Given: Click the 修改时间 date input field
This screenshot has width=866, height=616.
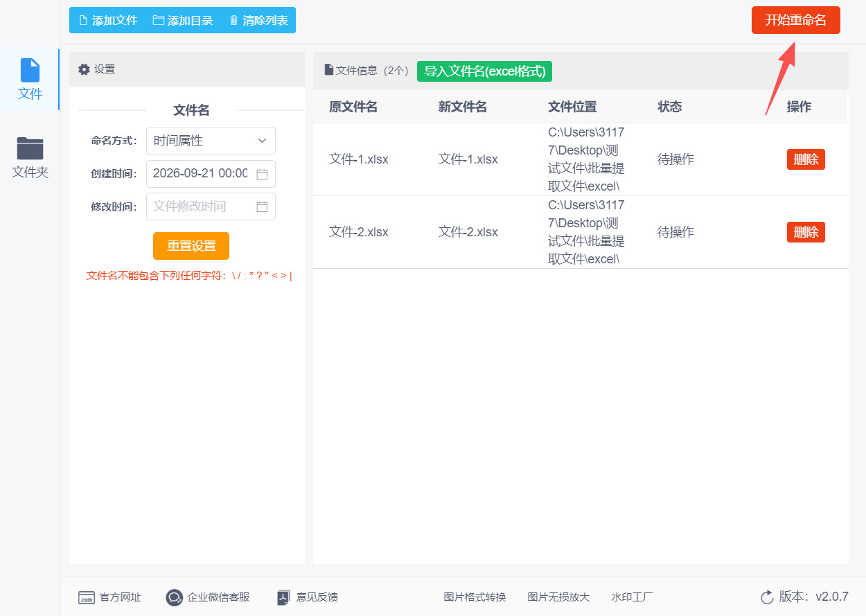Looking at the screenshot, I should tap(211, 206).
